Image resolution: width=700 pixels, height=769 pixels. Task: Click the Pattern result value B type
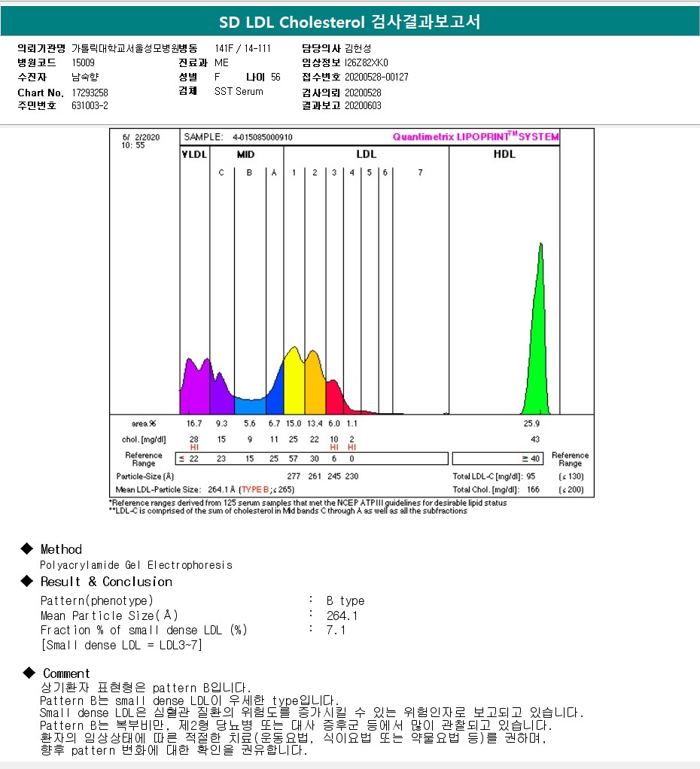point(345,600)
